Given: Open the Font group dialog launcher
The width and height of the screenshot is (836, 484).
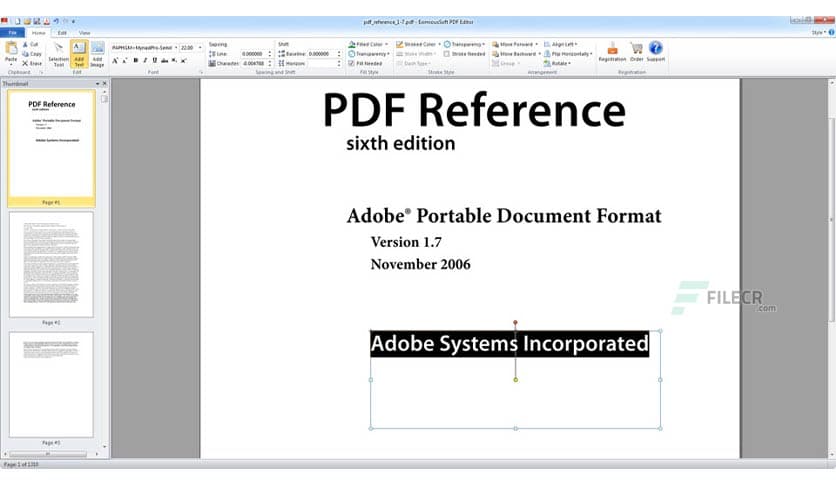Looking at the screenshot, I should coord(201,72).
